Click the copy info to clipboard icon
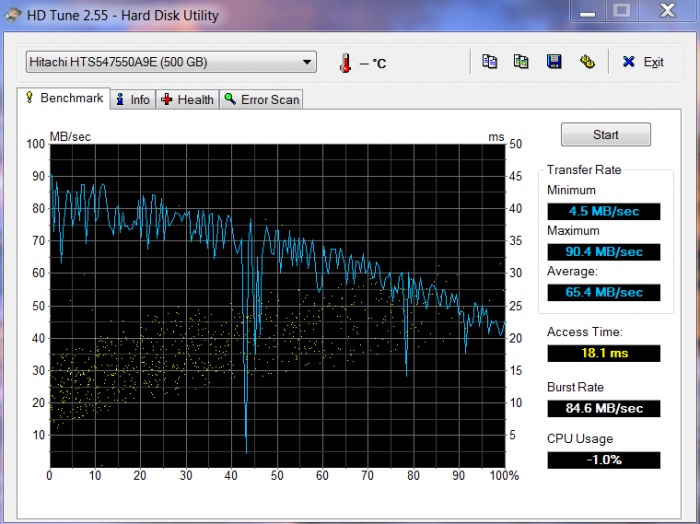The height and width of the screenshot is (524, 700). tap(489, 62)
